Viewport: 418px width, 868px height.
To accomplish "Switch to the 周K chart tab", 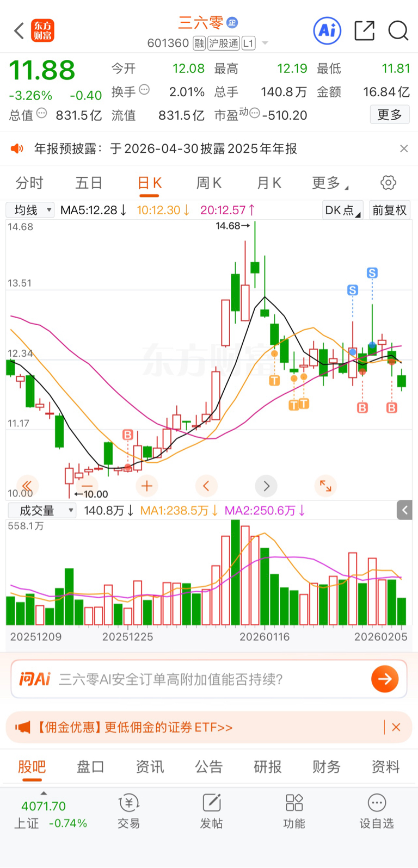I will tap(208, 183).
